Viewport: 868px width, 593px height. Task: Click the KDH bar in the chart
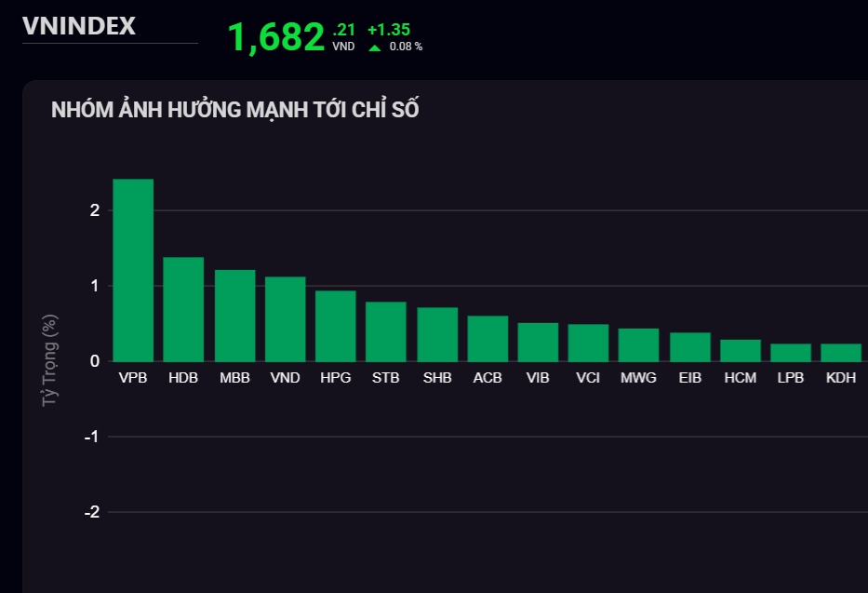coord(841,353)
